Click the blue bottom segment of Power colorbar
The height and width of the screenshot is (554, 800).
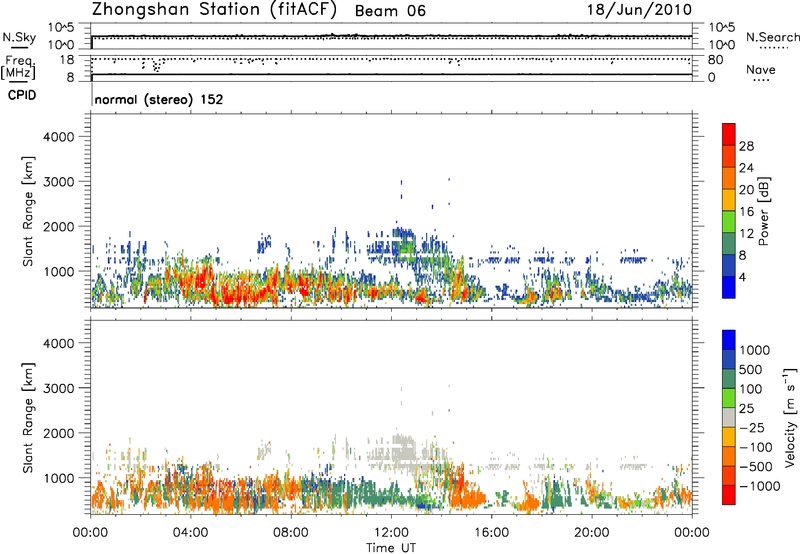coord(729,287)
